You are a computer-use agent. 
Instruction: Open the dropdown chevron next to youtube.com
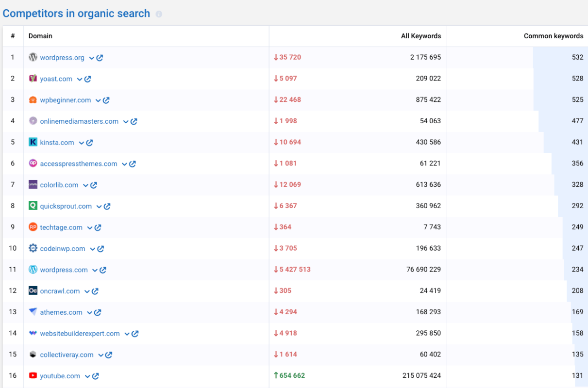[87, 377]
